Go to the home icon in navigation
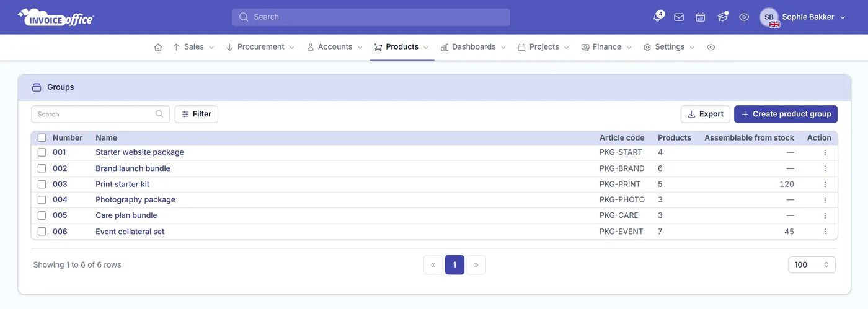The width and height of the screenshot is (868, 309). (158, 47)
